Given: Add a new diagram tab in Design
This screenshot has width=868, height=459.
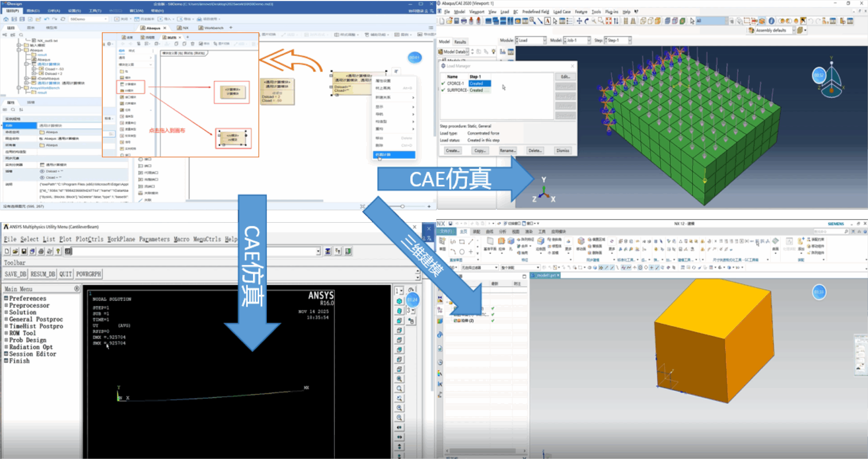Looking at the screenshot, I should pyautogui.click(x=231, y=28).
